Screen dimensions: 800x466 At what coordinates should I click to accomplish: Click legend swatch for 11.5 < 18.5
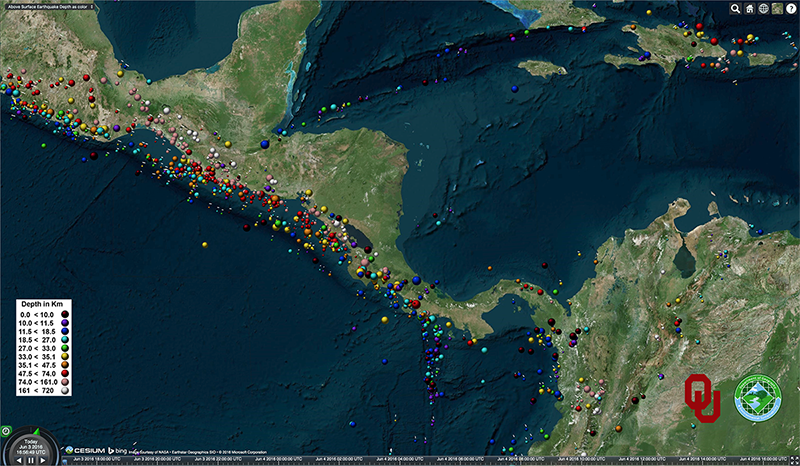(65, 331)
